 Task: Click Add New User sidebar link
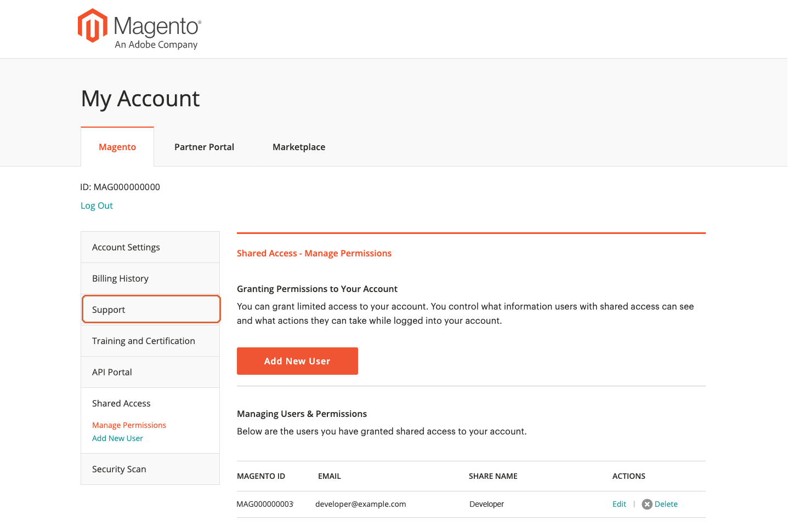tap(117, 438)
